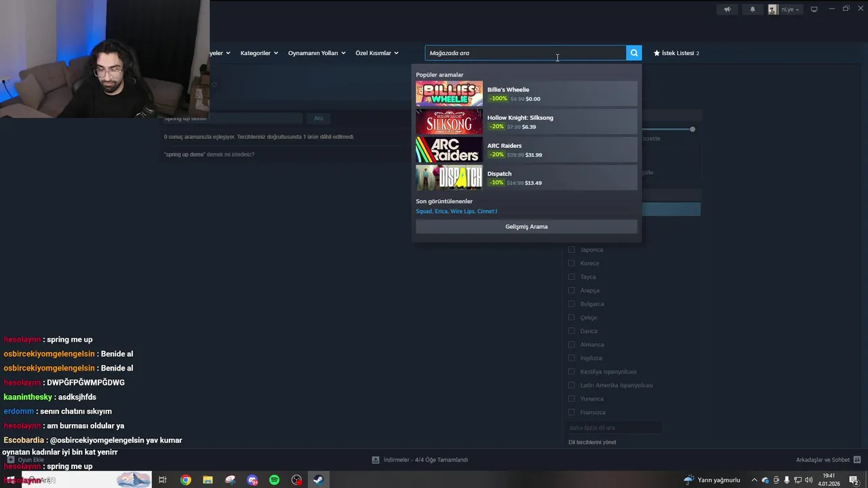Click the Mağazada ara search field
868x488 pixels.
pyautogui.click(x=526, y=53)
